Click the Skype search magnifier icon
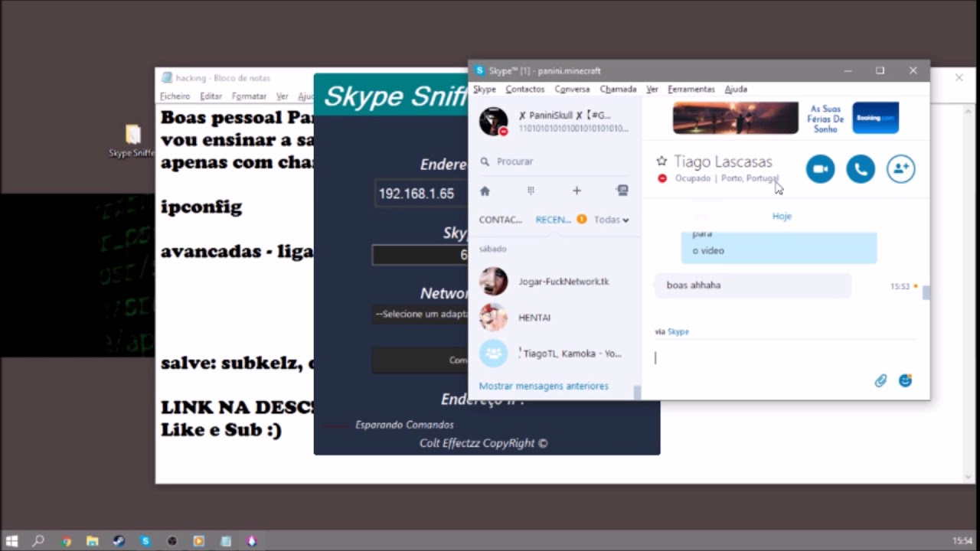 tap(485, 161)
